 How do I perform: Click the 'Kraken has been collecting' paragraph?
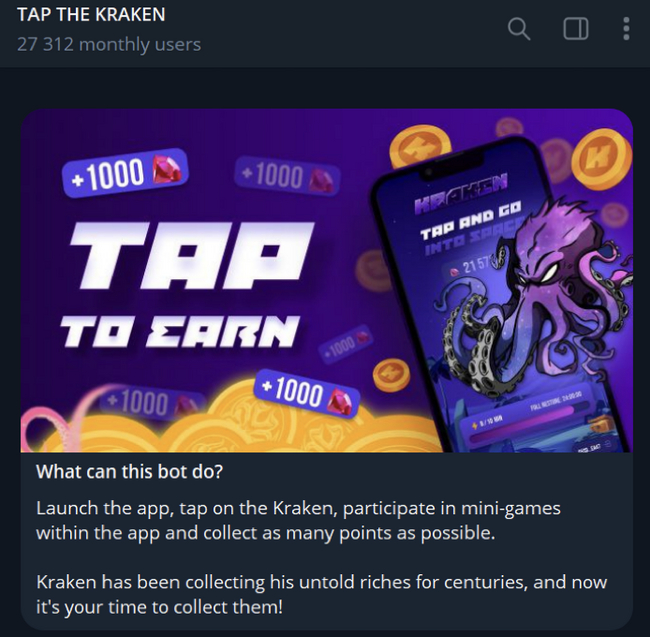coord(322,595)
